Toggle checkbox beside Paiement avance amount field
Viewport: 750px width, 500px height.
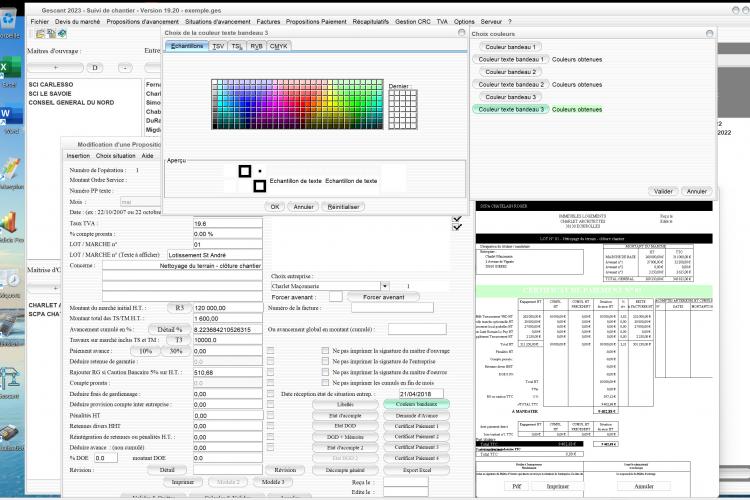(271, 351)
